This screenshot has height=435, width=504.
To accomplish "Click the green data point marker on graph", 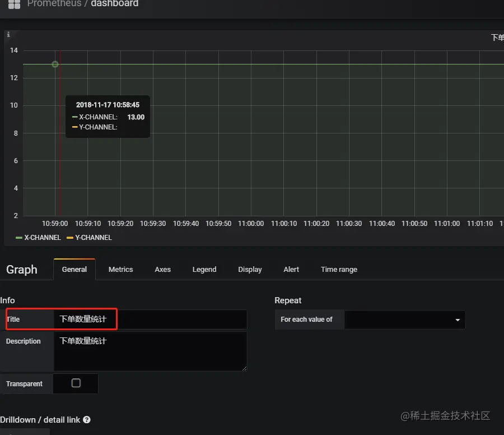I will [55, 64].
